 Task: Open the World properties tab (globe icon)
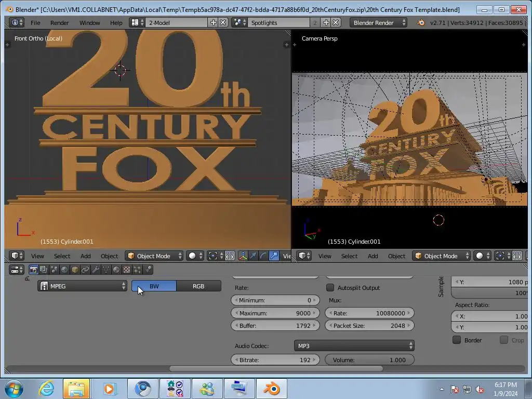pyautogui.click(x=64, y=270)
